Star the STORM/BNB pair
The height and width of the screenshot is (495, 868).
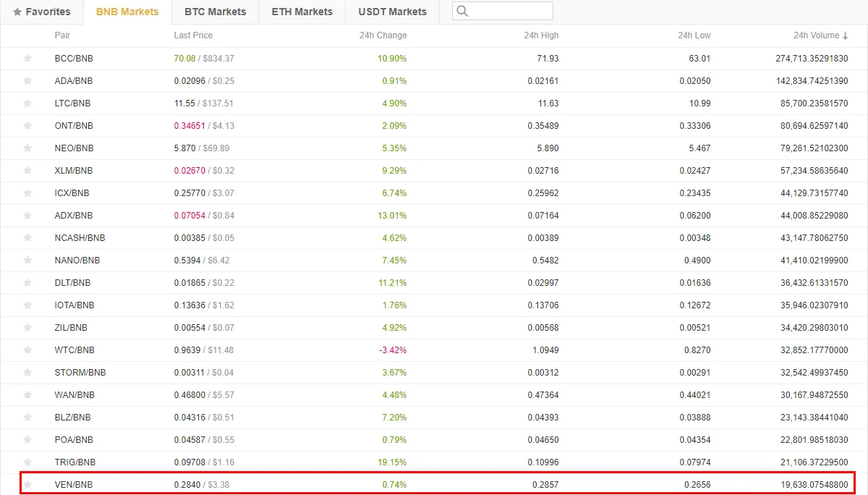pos(27,373)
